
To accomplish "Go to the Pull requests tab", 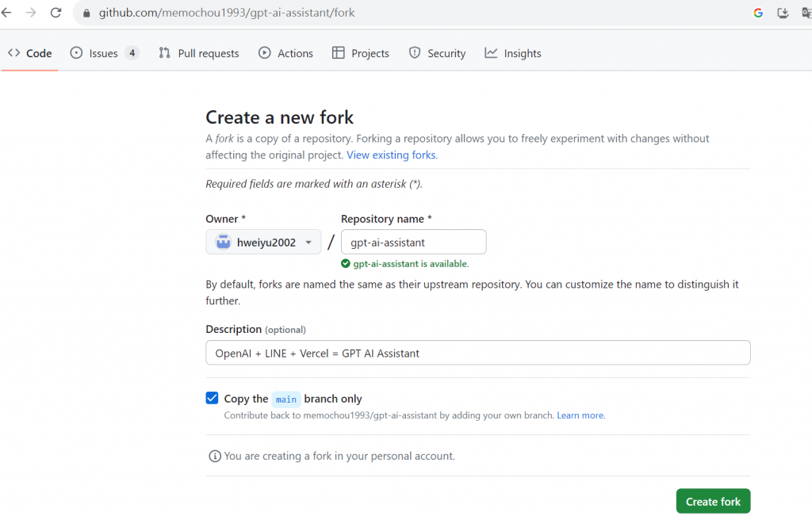I will click(199, 53).
